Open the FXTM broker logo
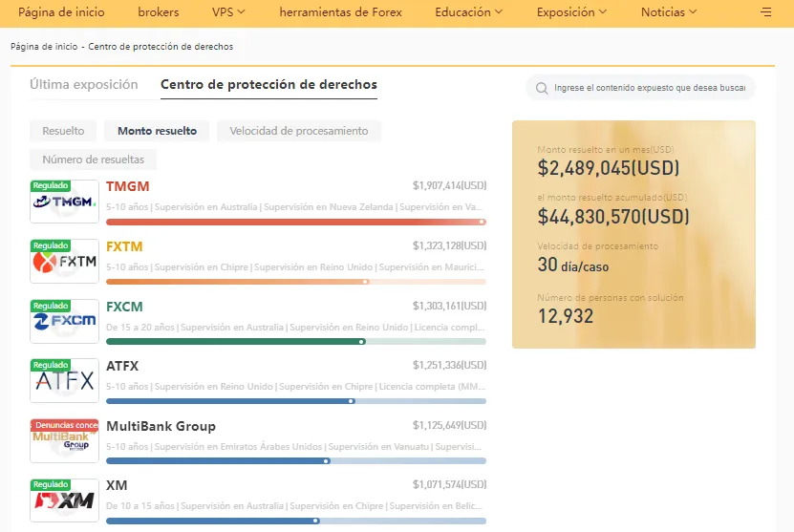 64,261
